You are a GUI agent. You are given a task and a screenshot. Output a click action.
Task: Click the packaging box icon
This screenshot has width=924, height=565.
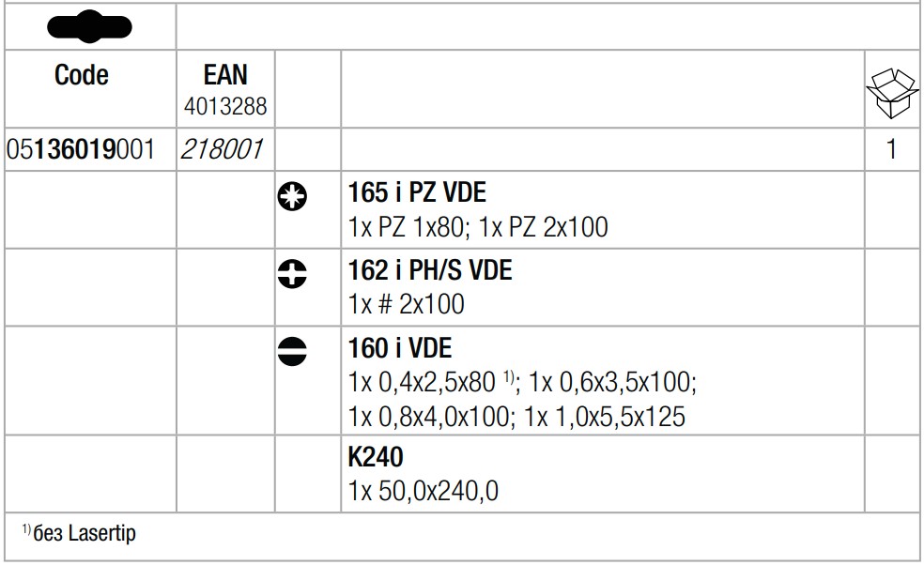(x=892, y=93)
